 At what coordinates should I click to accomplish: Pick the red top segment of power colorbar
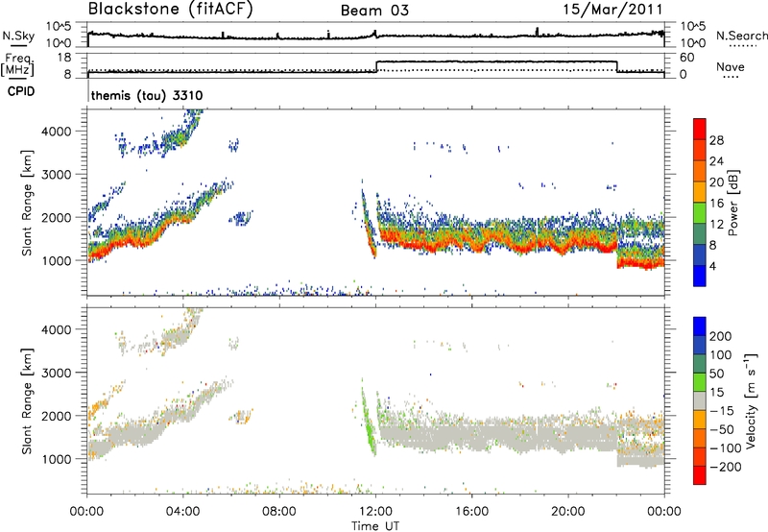point(700,129)
